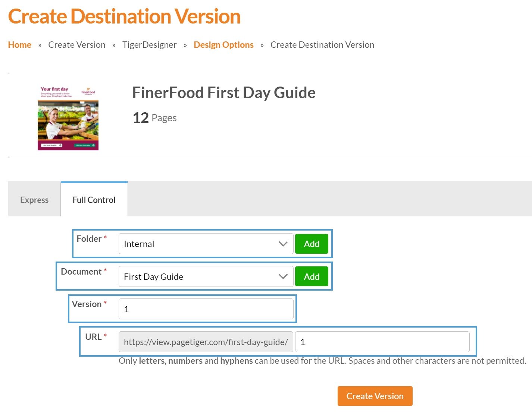
Task: Open the TigerDesigner breadcrumb
Action: click(149, 45)
